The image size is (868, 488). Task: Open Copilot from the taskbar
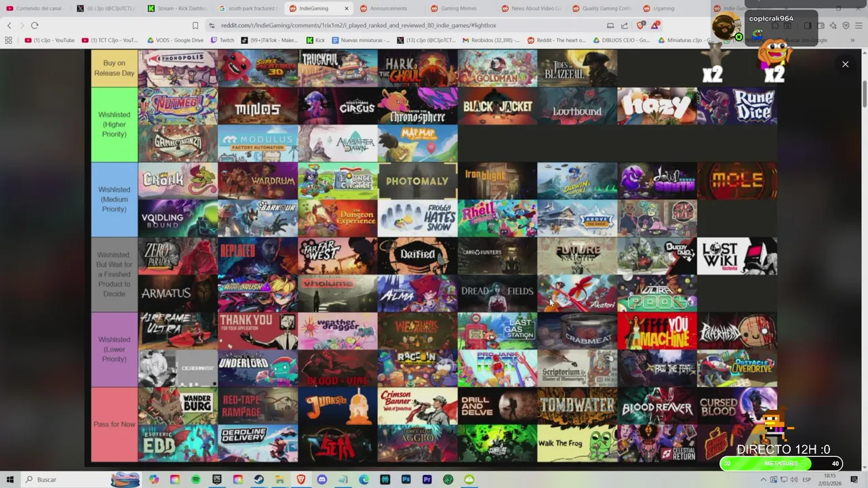tap(154, 479)
